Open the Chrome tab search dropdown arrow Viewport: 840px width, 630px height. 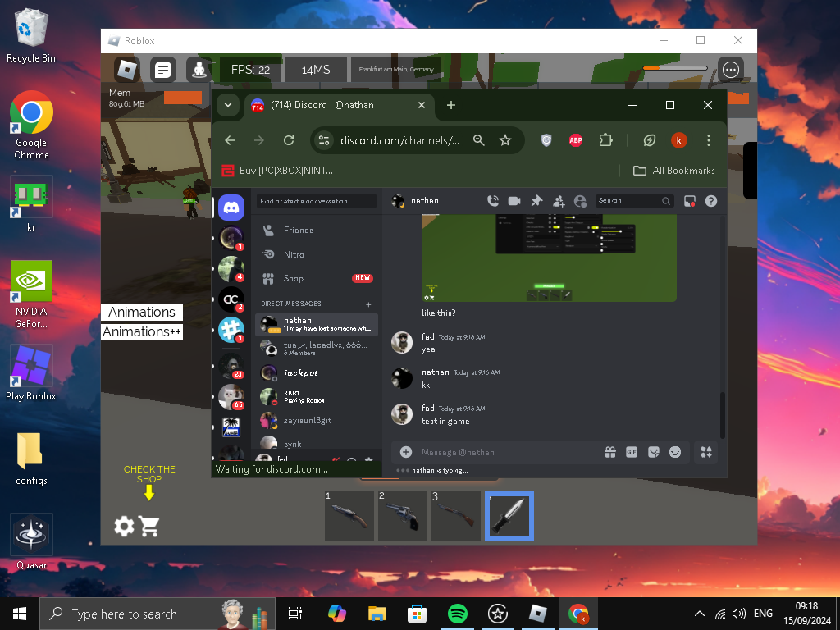[228, 105]
